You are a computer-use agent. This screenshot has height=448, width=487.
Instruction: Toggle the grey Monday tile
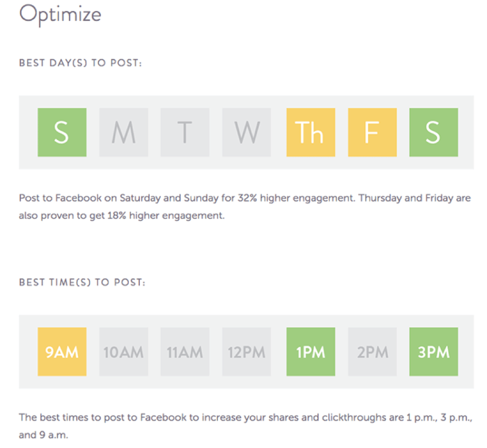pos(124,132)
